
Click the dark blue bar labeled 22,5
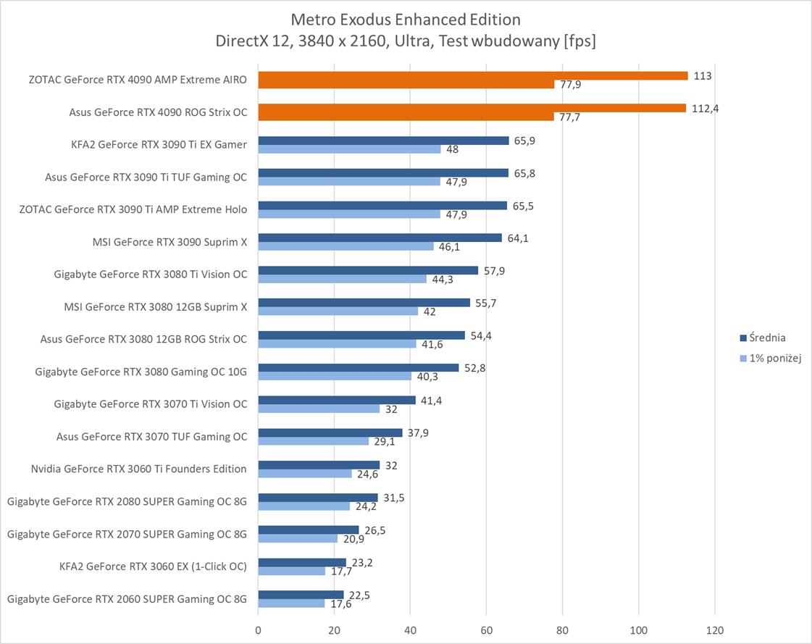point(301,595)
